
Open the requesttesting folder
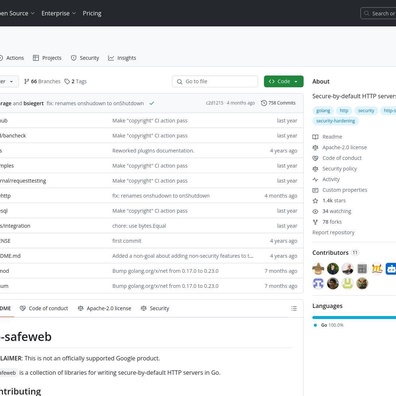coord(23,181)
